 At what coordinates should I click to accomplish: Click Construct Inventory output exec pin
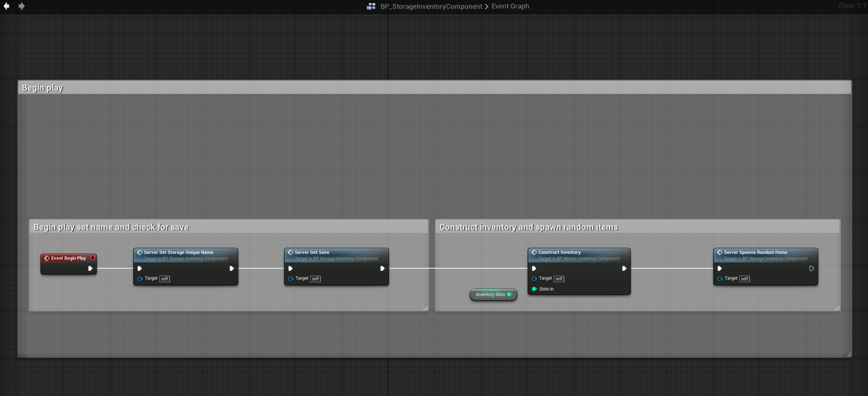click(x=624, y=269)
